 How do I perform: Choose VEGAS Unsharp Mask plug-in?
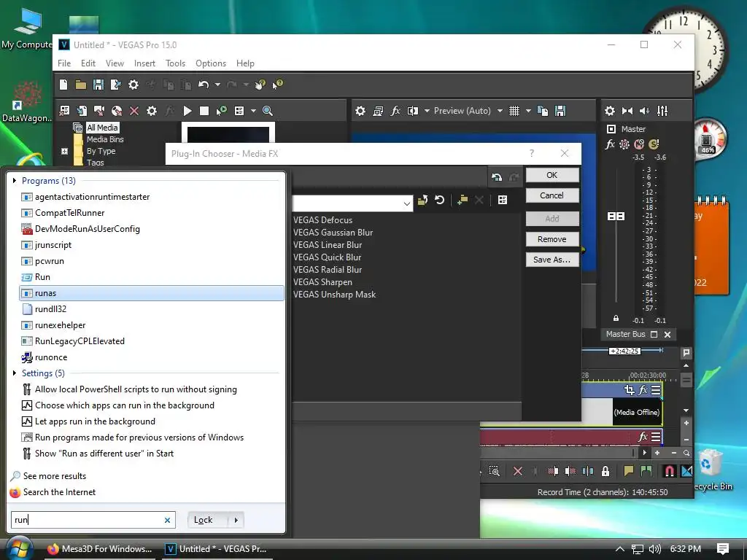tap(334, 295)
